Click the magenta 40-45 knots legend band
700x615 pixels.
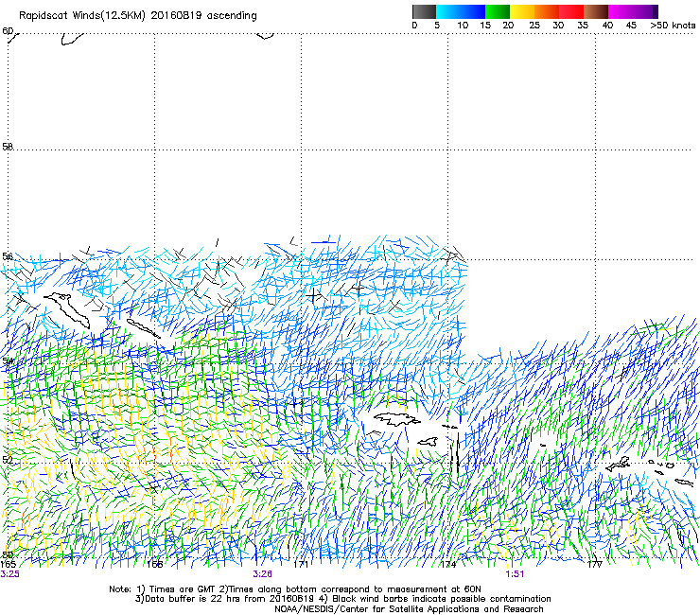click(x=621, y=11)
